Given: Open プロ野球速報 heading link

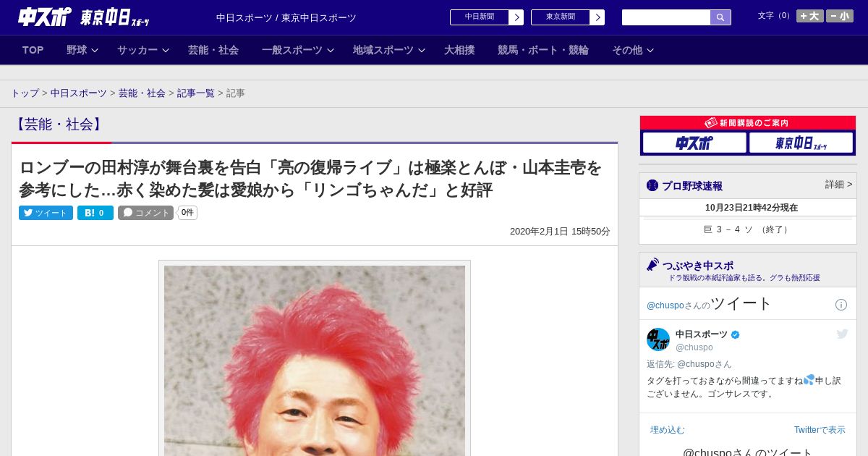Looking at the screenshot, I should [692, 186].
